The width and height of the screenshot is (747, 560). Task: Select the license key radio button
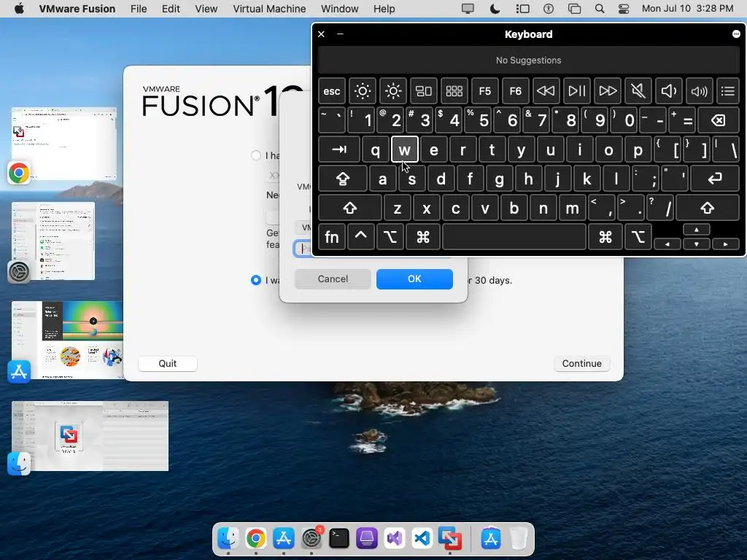click(x=256, y=155)
